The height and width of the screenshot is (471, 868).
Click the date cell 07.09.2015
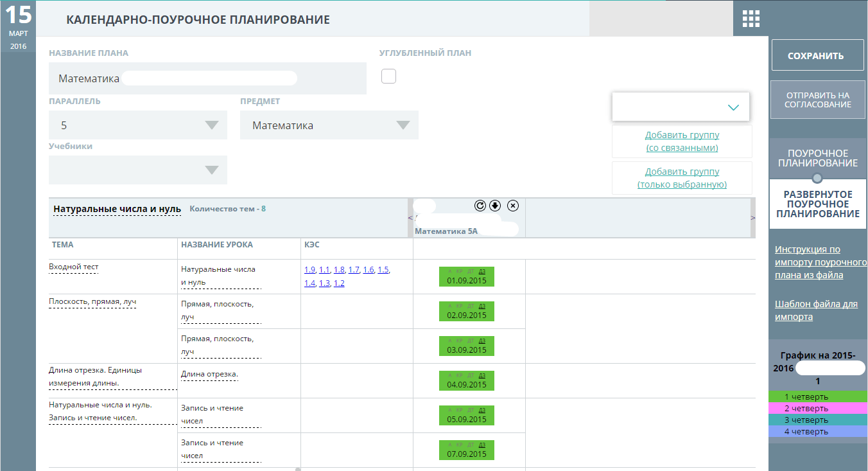[467, 450]
